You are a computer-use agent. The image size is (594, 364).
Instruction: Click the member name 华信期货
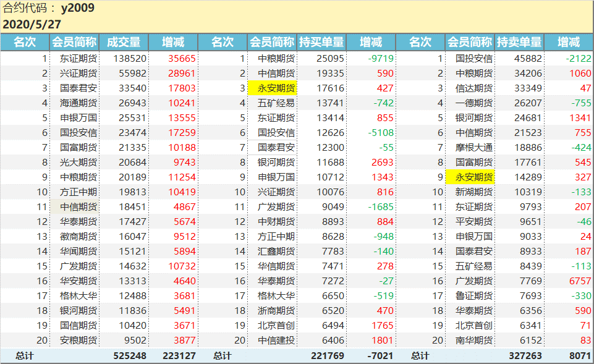pos(276,266)
